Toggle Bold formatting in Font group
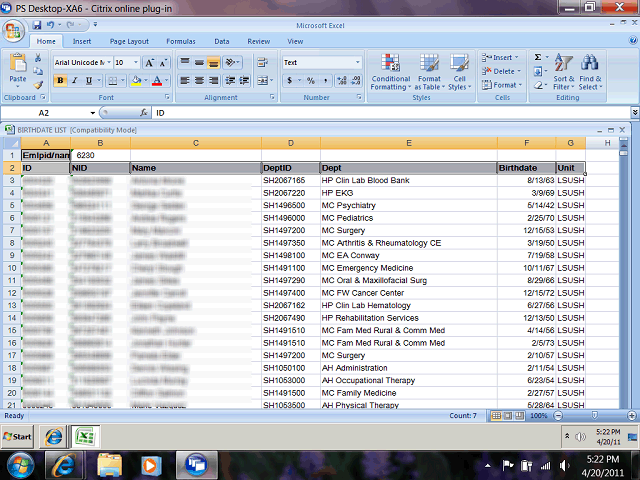The height and width of the screenshot is (480, 640). point(61,81)
